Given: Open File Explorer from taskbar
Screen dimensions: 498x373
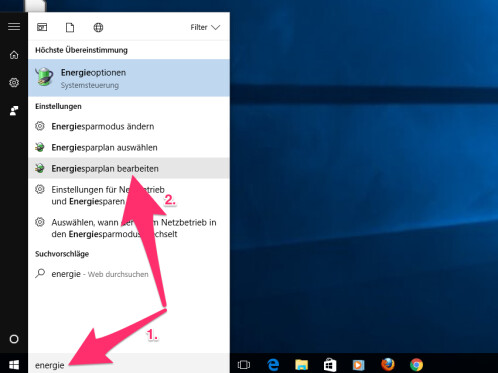Looking at the screenshot, I should click(302, 365).
